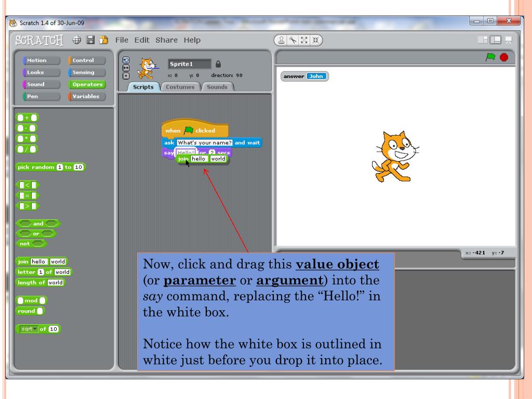Click the 'not' boolean block
532x399 pixels.
click(x=32, y=244)
